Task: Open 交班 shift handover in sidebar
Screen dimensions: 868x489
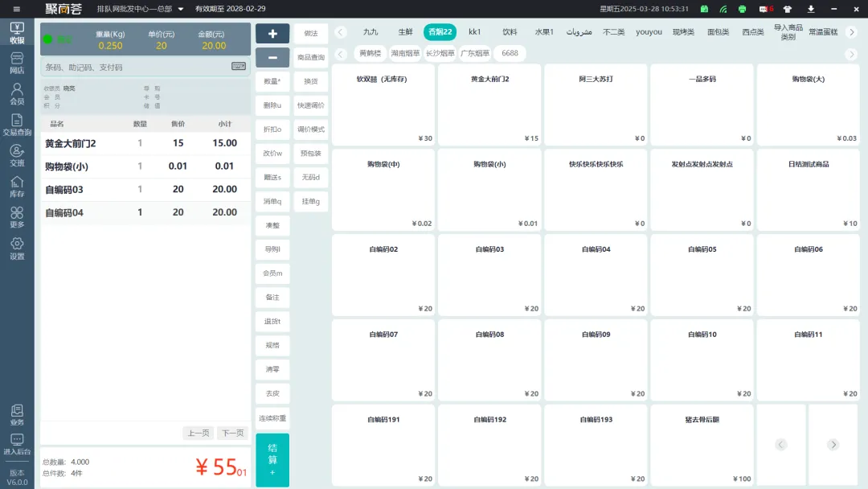Action: pos(17,155)
